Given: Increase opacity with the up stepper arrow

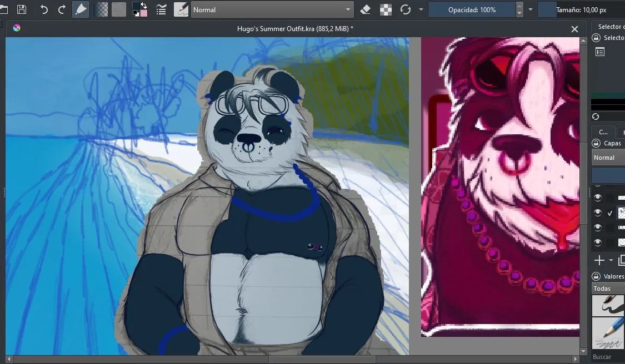Looking at the screenshot, I should 519,6.
